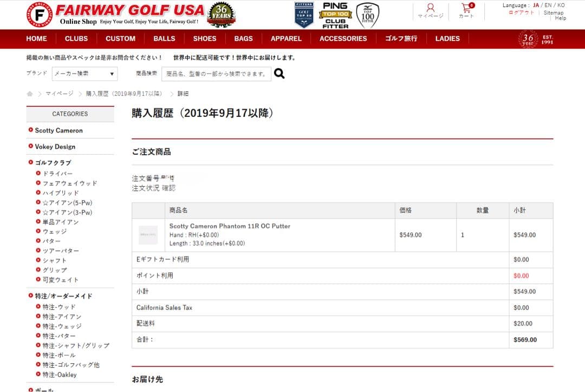Viewport: 585px width, 392px height.
Task: Select the 特注-パター subcategory
Action: (x=59, y=336)
